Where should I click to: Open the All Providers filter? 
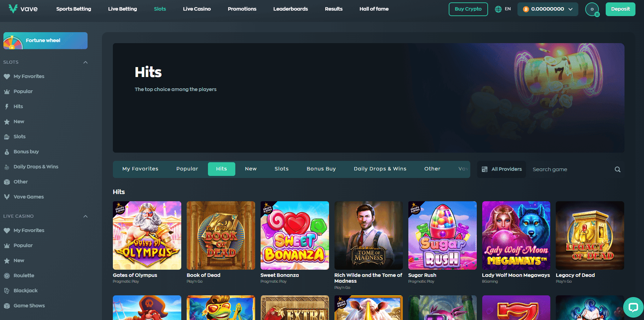tap(502, 169)
